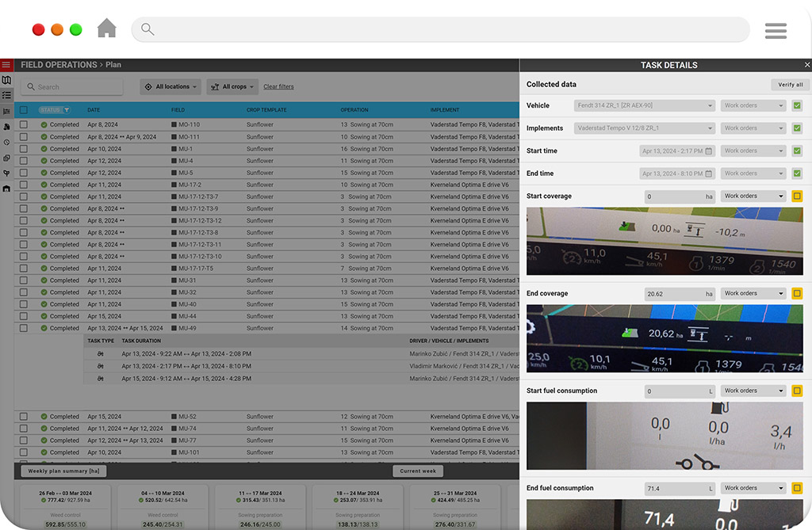The width and height of the screenshot is (812, 530).
Task: Uncheck the Start time verified checkbox
Action: [797, 151]
